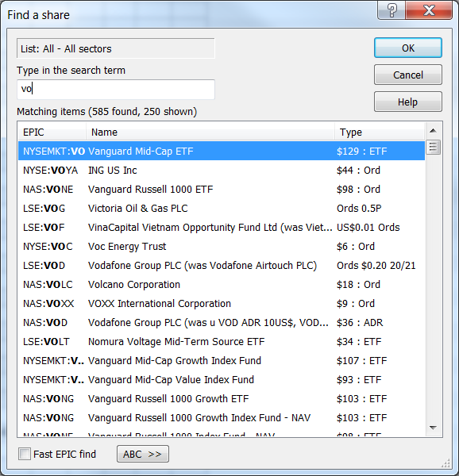
Task: Click the Ords 0.5P type value
Action: click(x=359, y=209)
